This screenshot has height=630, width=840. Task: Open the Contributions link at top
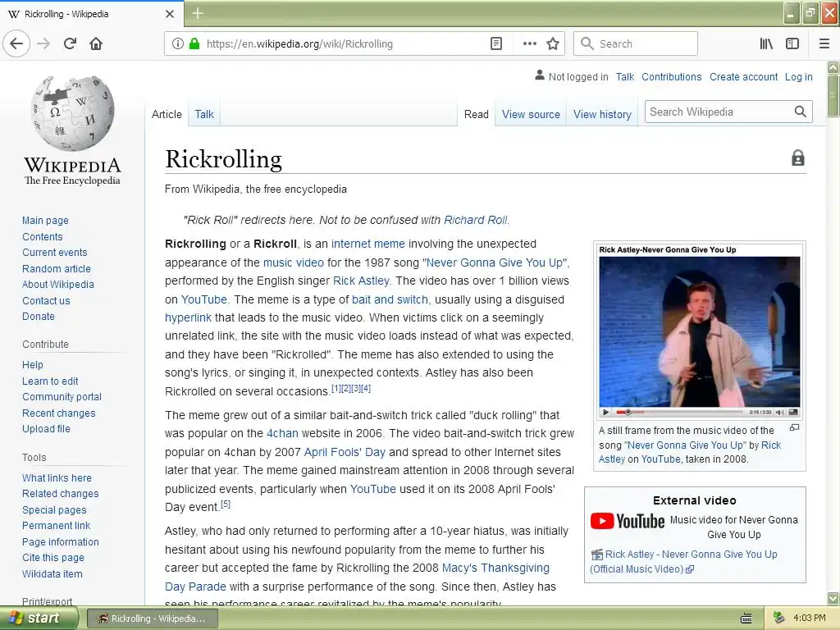pyautogui.click(x=671, y=76)
